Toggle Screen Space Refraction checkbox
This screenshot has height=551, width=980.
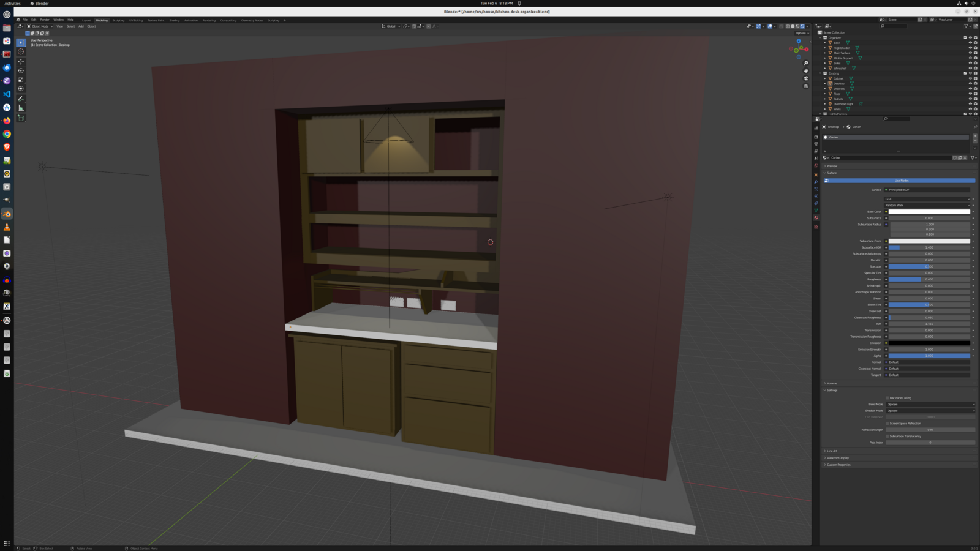point(887,423)
